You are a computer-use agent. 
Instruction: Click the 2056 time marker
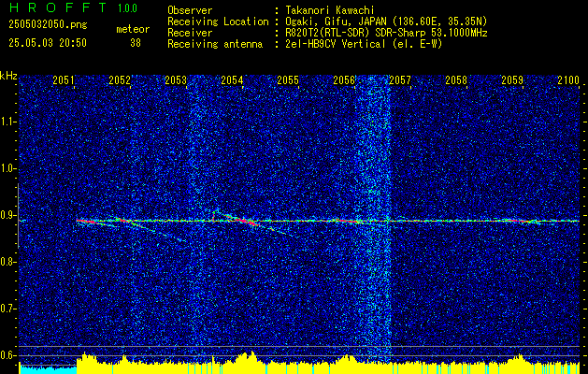tap(344, 79)
